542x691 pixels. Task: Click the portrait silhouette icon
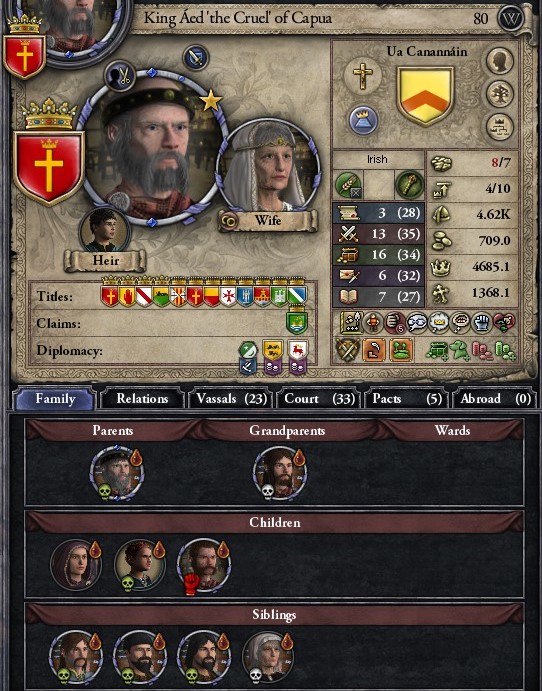click(500, 61)
